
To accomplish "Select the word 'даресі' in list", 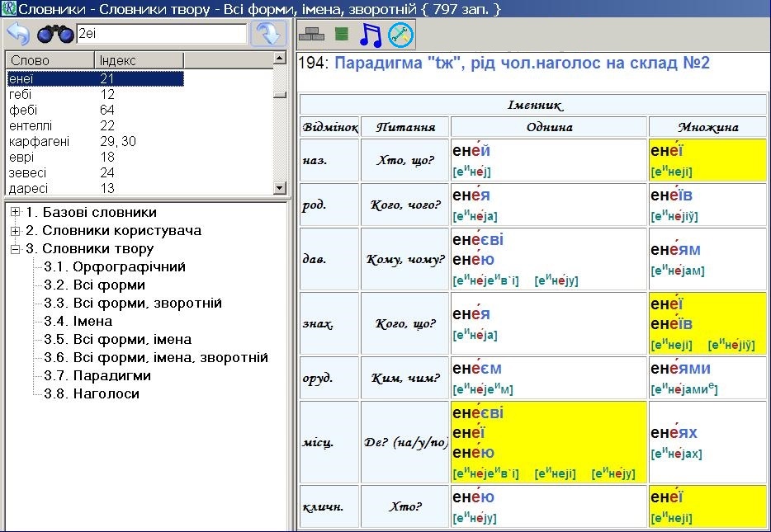I will point(28,188).
